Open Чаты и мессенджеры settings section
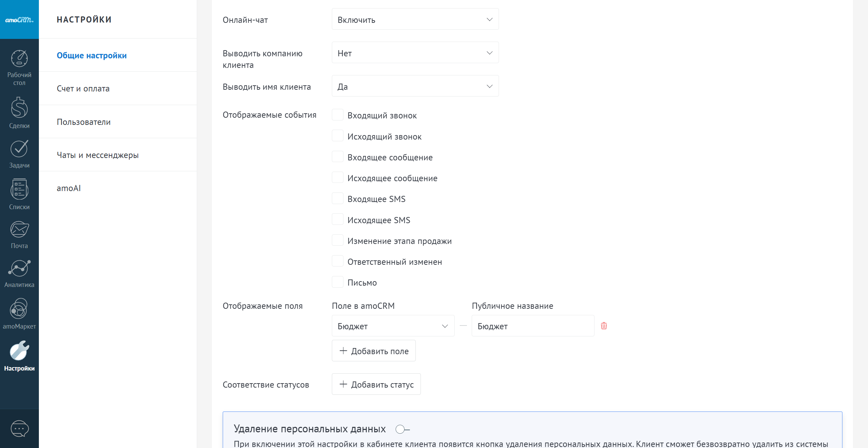Image resolution: width=868 pixels, height=448 pixels. pos(98,155)
